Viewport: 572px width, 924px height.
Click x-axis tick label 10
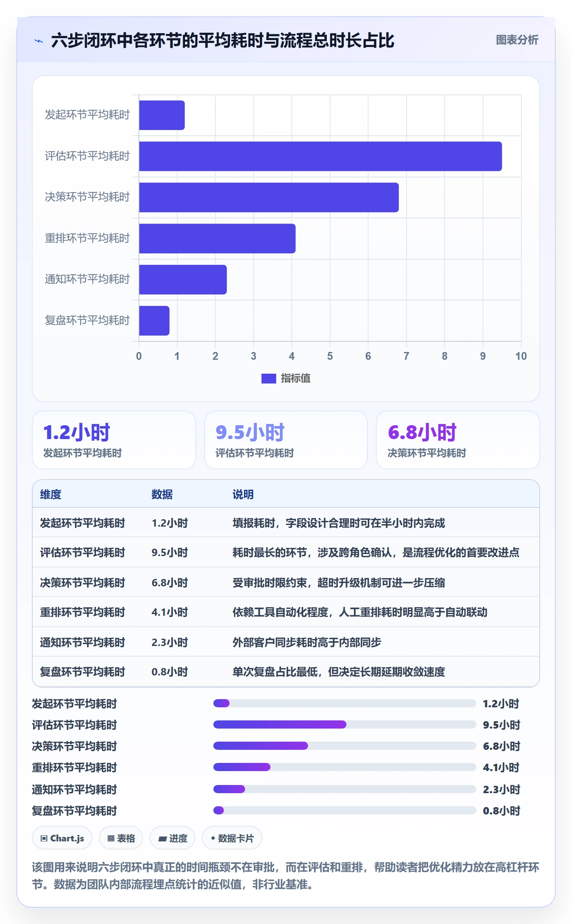click(521, 356)
